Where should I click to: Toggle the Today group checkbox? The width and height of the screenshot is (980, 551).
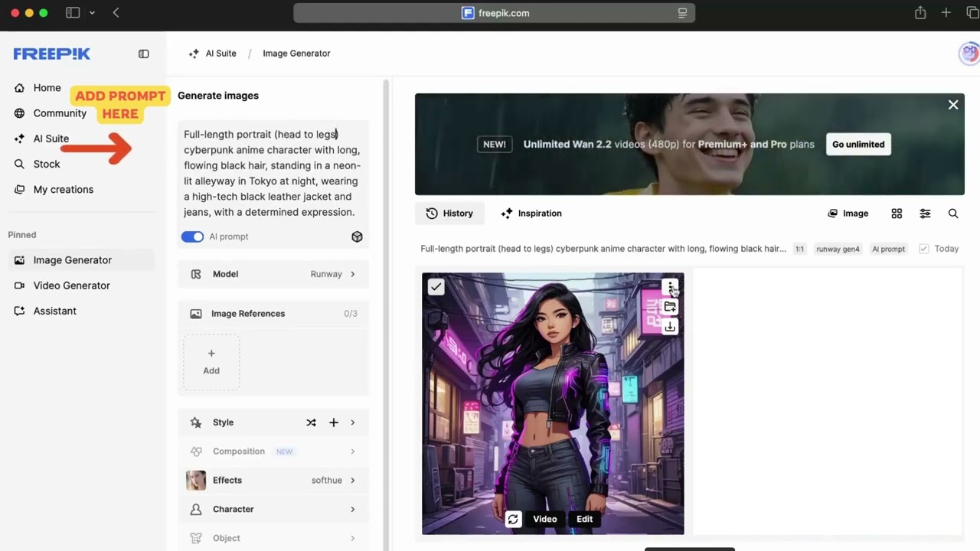point(923,249)
